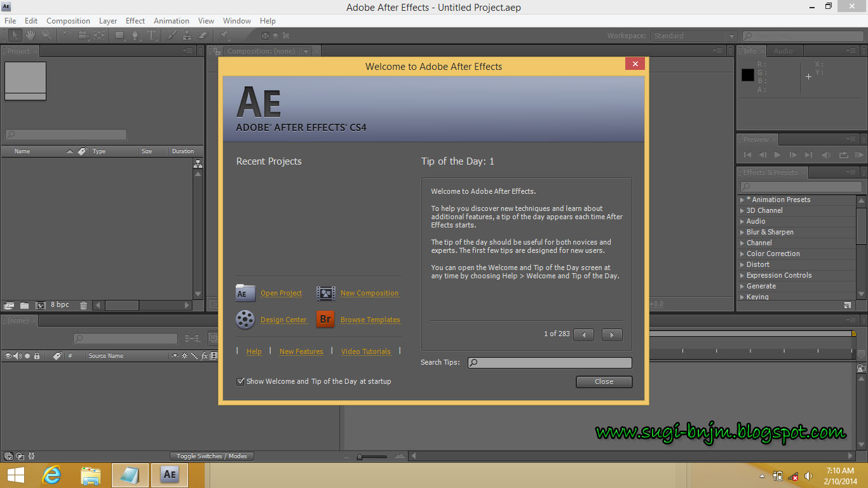Select the Pen tool
868x488 pixels.
135,36
